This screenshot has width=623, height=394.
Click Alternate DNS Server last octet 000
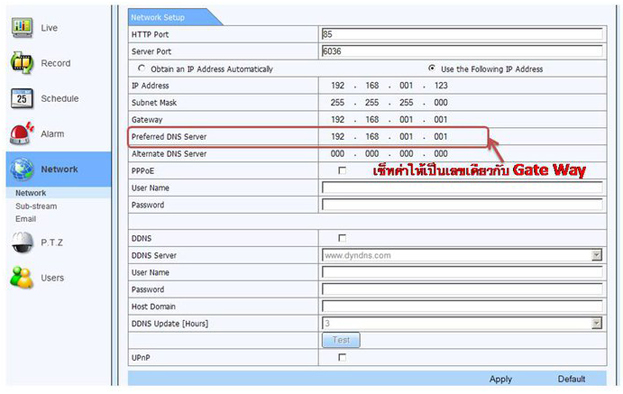pos(441,154)
